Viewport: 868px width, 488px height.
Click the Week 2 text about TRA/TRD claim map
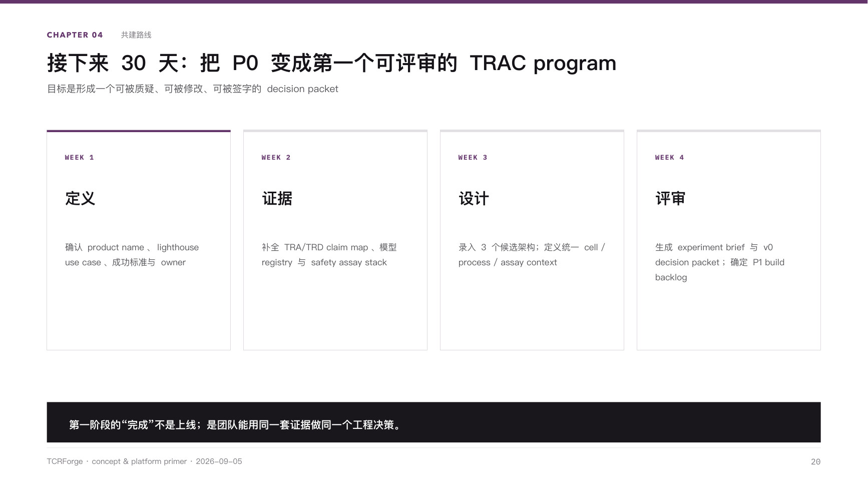[329, 255]
